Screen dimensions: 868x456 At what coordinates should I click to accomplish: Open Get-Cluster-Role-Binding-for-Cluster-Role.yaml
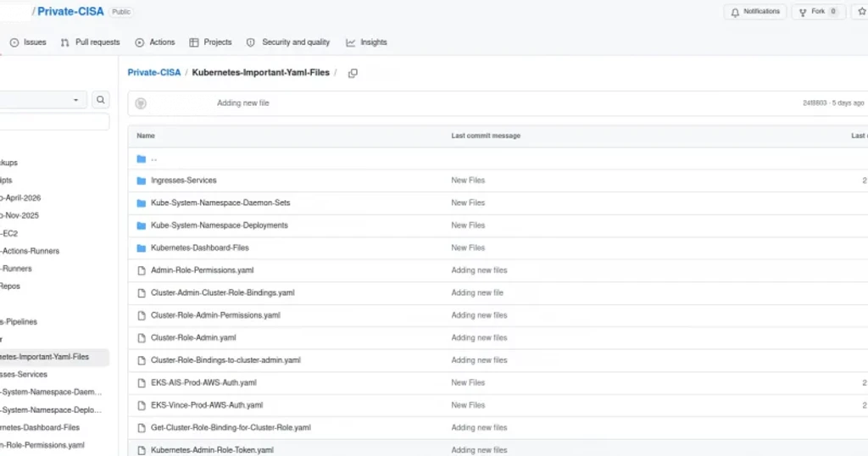point(231,428)
